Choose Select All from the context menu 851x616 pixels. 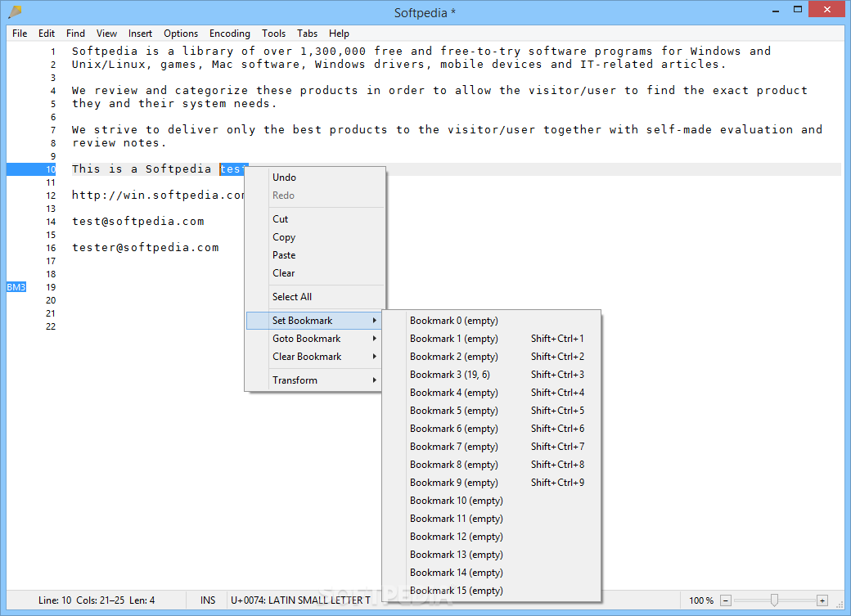pyautogui.click(x=315, y=297)
